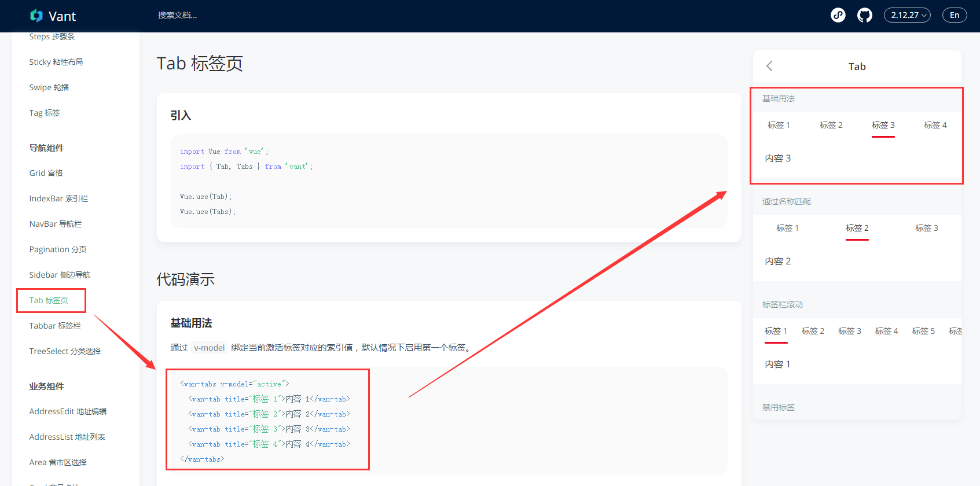Open AddressList 地址列表 in sidebar
980x486 pixels.
coord(67,437)
